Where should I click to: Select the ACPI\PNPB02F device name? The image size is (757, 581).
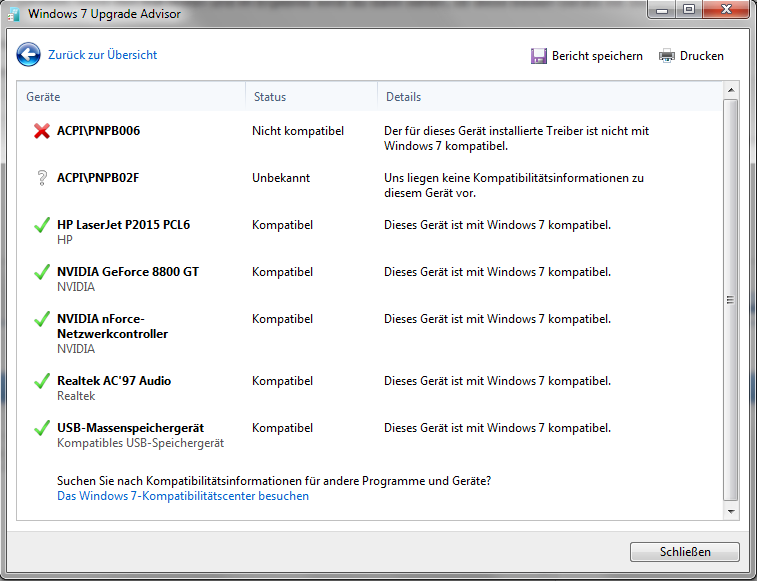pyautogui.click(x=98, y=178)
